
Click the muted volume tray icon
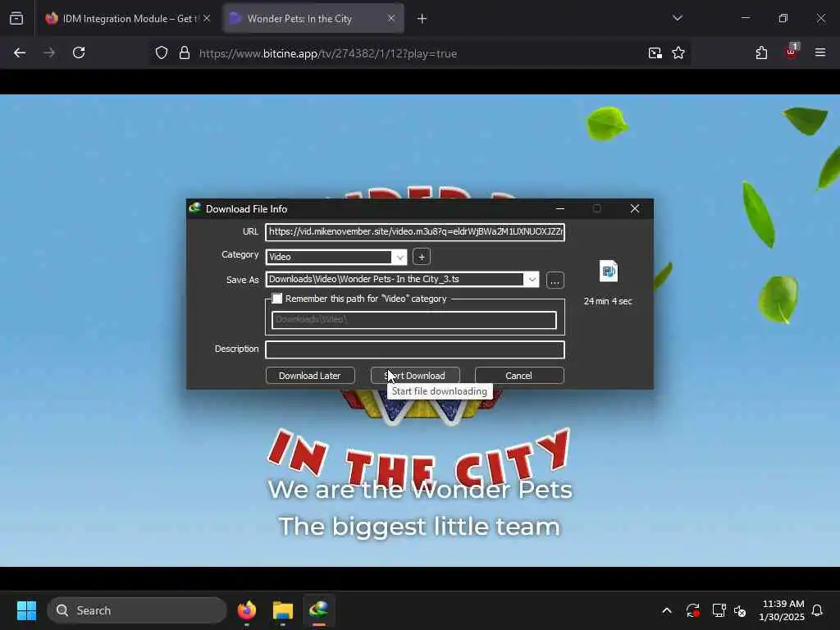[741, 610]
